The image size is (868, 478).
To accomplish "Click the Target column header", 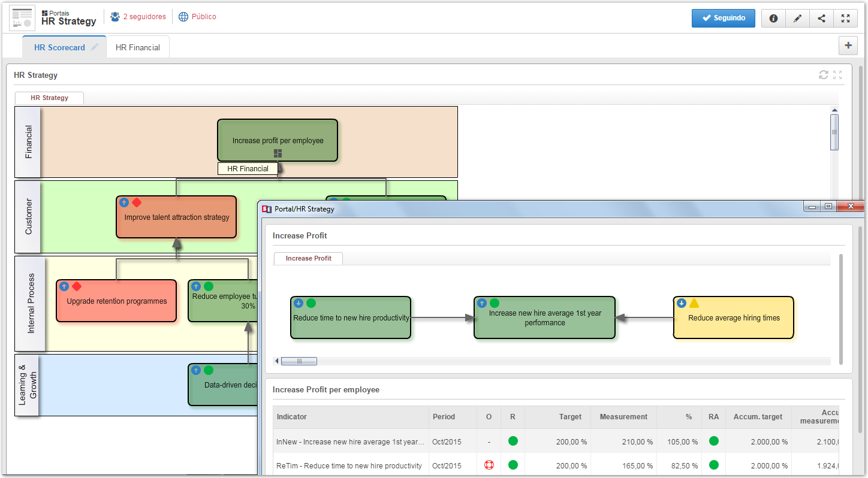I will pyautogui.click(x=557, y=417).
